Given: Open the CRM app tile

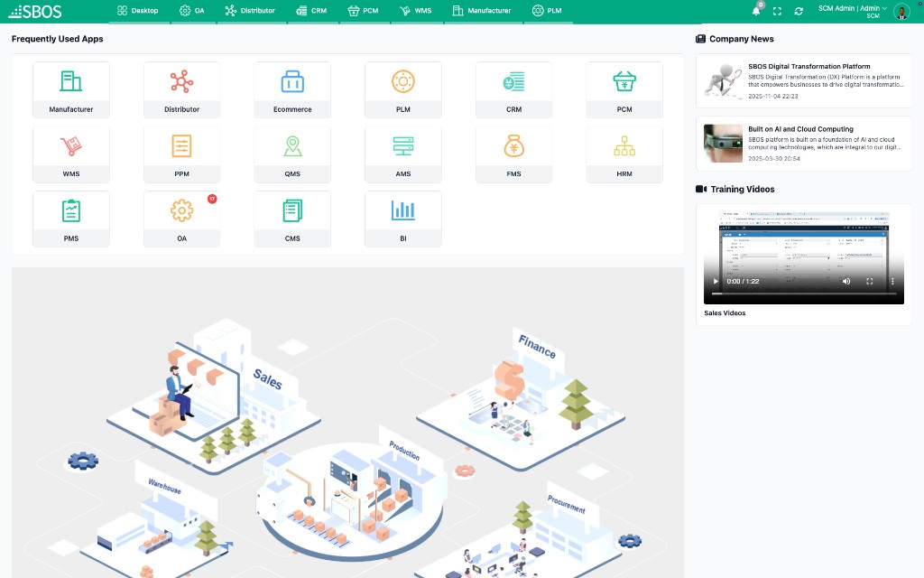Looking at the screenshot, I should [513, 89].
